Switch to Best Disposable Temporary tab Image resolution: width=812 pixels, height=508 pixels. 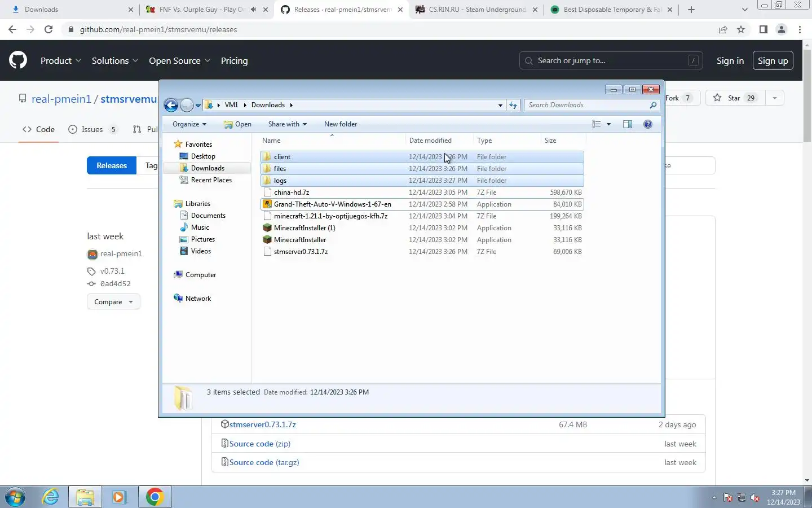611,10
